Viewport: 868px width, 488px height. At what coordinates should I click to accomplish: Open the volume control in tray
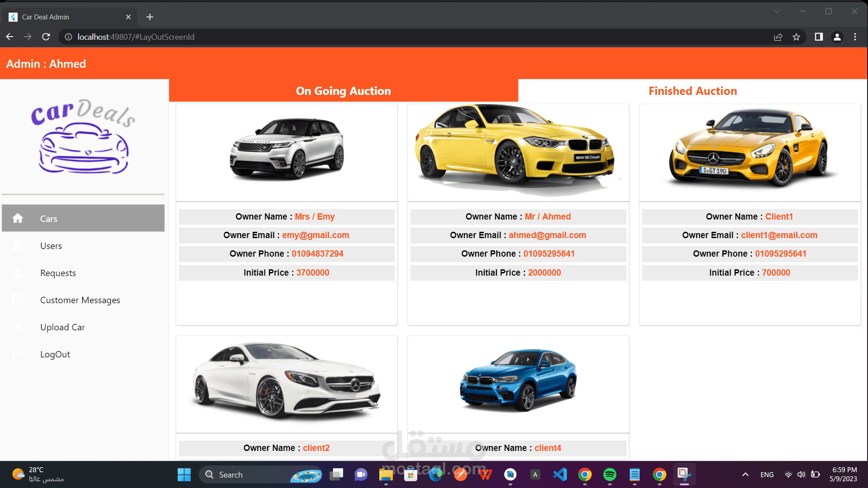point(802,474)
